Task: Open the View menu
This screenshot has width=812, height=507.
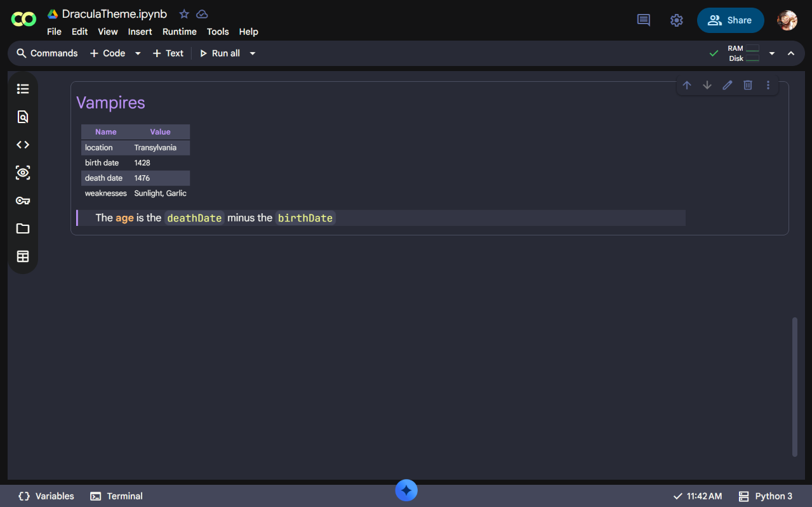Action: pyautogui.click(x=108, y=32)
